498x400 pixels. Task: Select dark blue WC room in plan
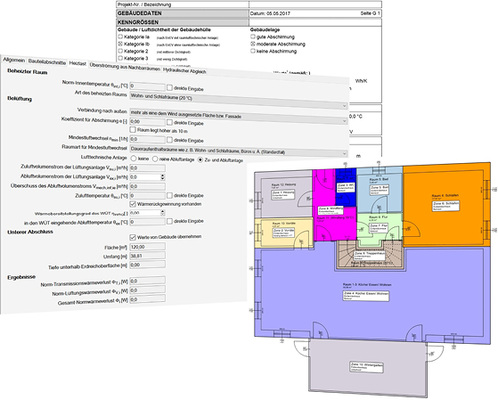point(346,187)
